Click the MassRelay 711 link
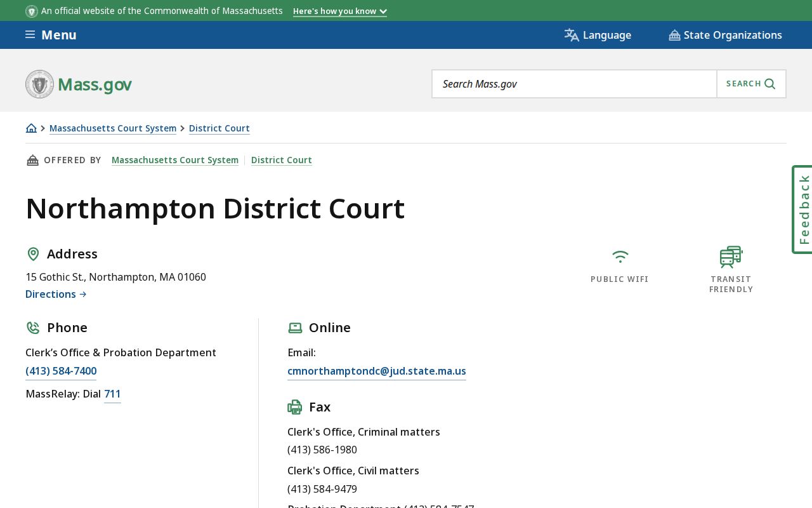 [x=112, y=394]
